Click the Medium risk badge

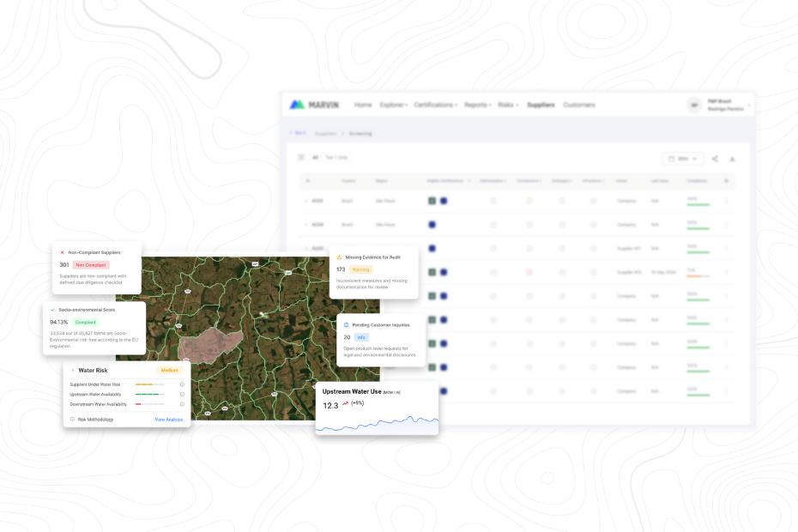pos(170,370)
